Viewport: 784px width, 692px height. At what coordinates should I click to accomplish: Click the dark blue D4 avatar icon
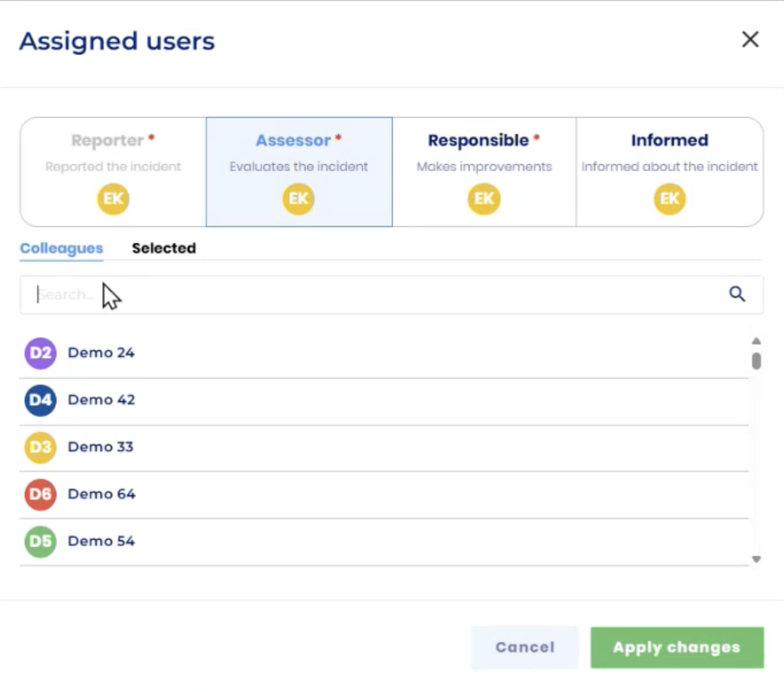pyautogui.click(x=40, y=400)
